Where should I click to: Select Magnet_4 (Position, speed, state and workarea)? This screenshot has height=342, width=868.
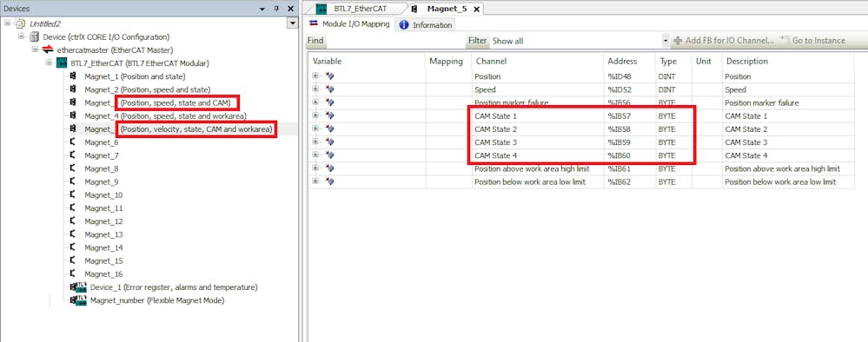pos(165,116)
